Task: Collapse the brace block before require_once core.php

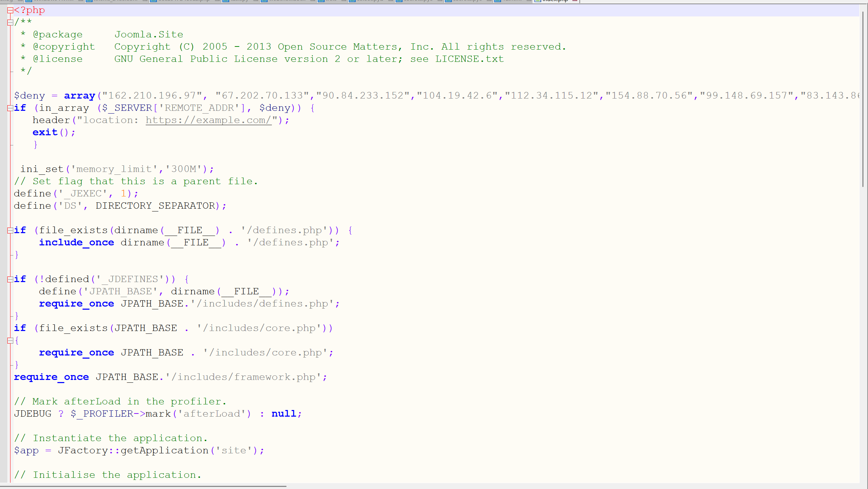Action: (x=10, y=340)
